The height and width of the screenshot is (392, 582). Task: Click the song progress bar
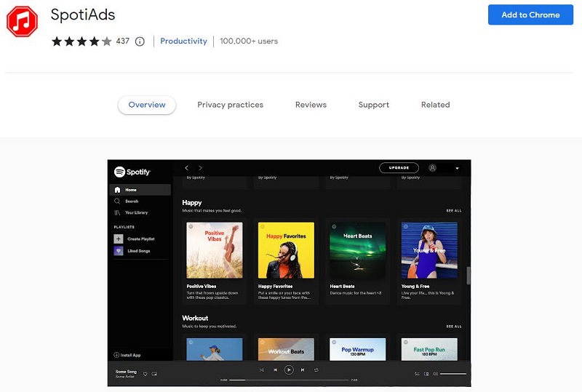289,380
